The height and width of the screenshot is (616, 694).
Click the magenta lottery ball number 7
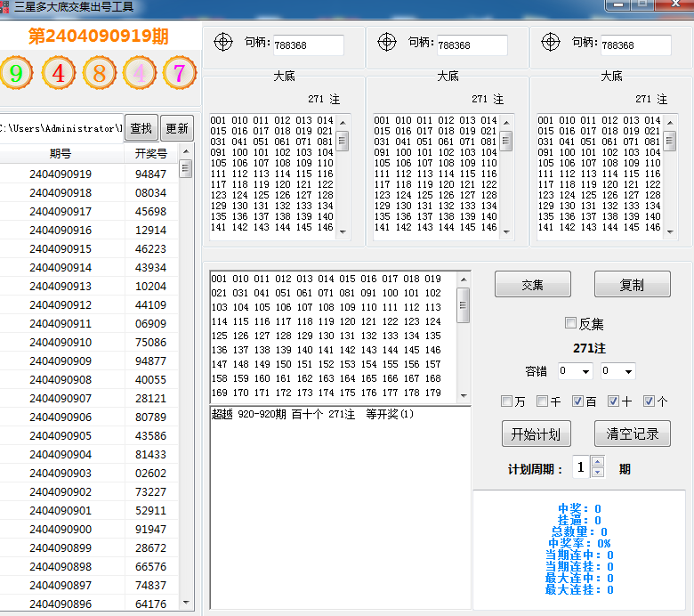point(179,73)
